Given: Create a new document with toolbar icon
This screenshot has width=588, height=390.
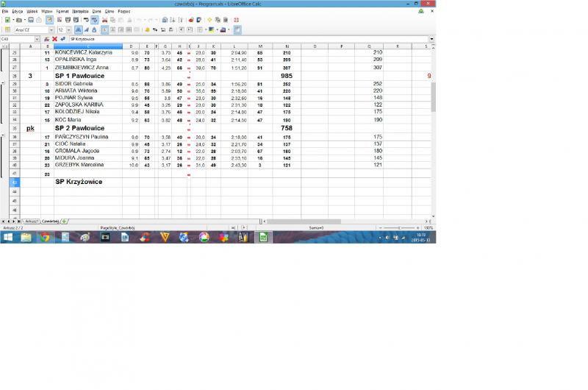Looking at the screenshot, I should [x=7, y=20].
